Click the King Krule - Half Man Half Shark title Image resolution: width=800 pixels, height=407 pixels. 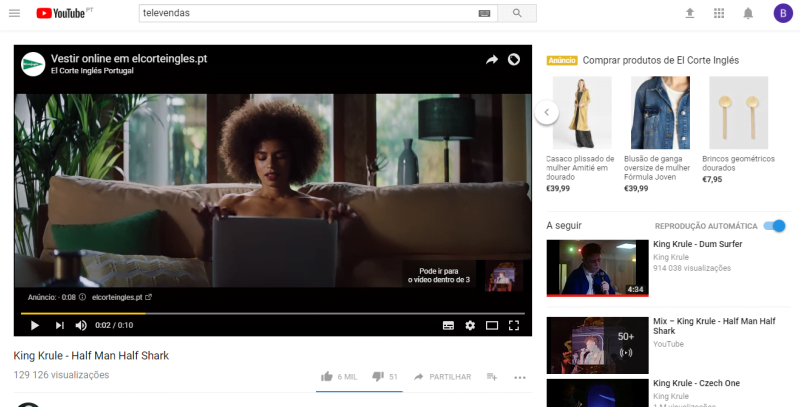click(91, 355)
